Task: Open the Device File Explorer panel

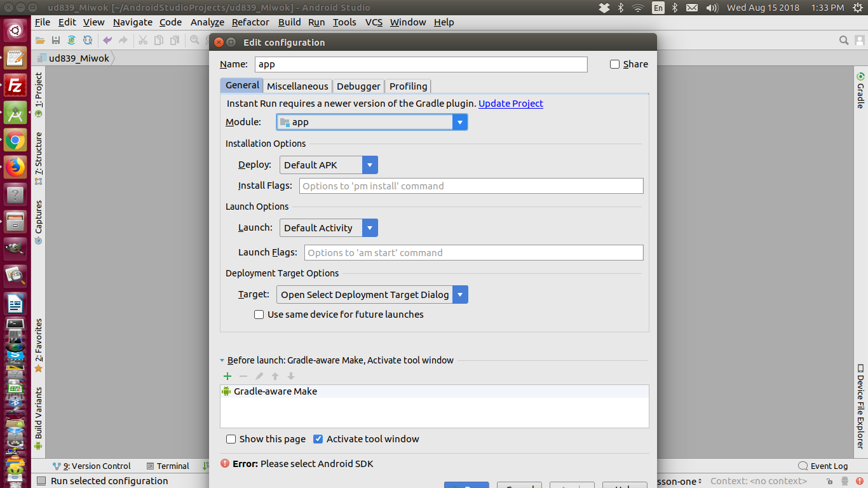Action: pyautogui.click(x=860, y=406)
